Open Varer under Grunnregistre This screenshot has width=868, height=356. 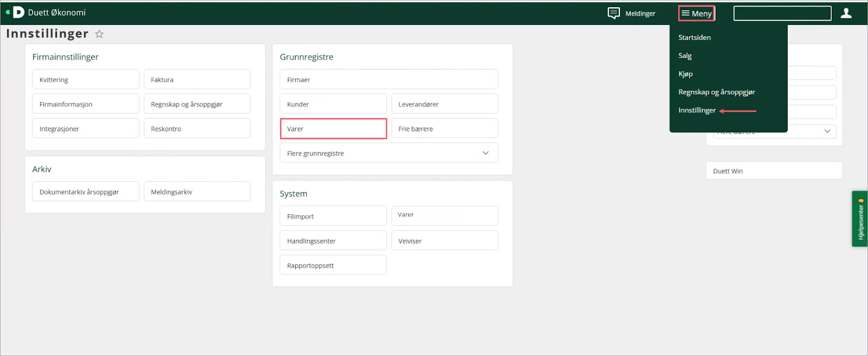pos(333,129)
